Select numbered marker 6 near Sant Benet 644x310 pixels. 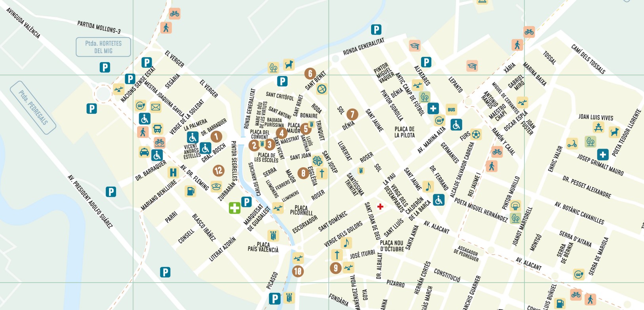(x=310, y=73)
